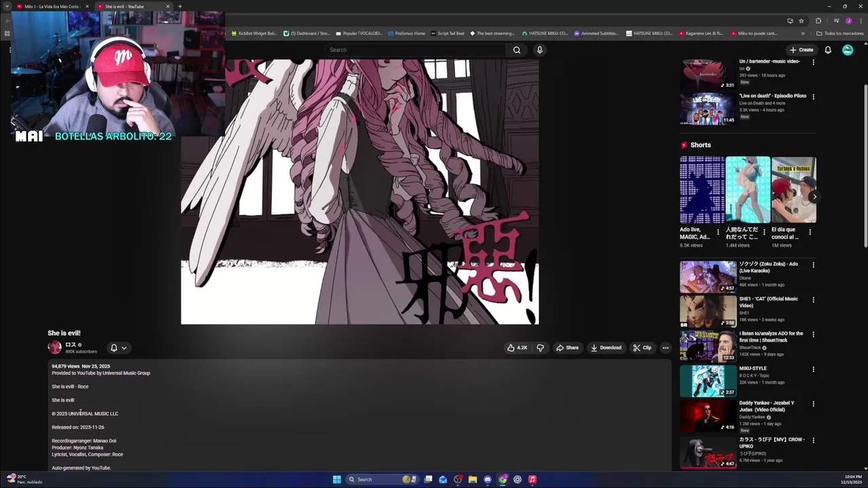Viewport: 868px width, 488px height.
Task: Click the Create button
Action: click(x=801, y=49)
